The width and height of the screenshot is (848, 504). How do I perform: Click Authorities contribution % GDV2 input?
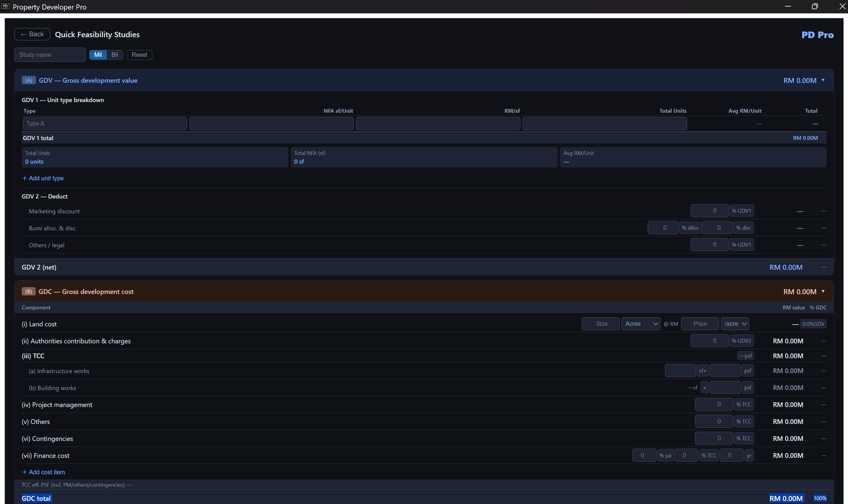click(x=709, y=341)
